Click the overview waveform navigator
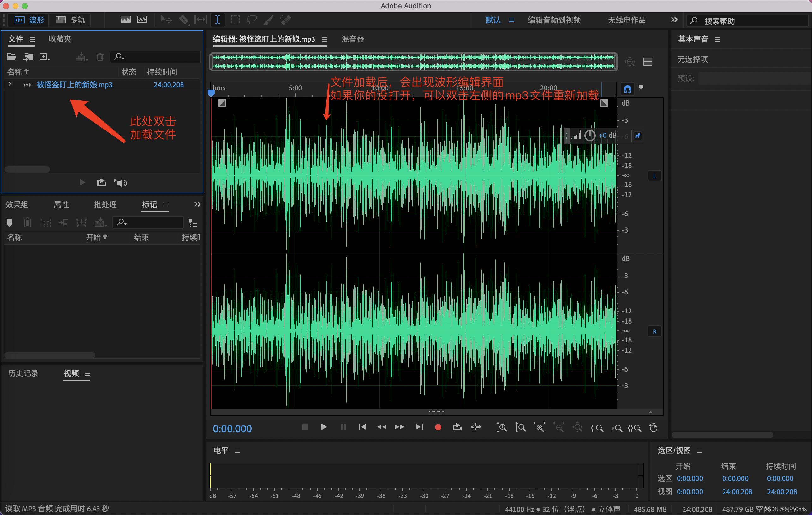This screenshot has height=515, width=812. 413,62
